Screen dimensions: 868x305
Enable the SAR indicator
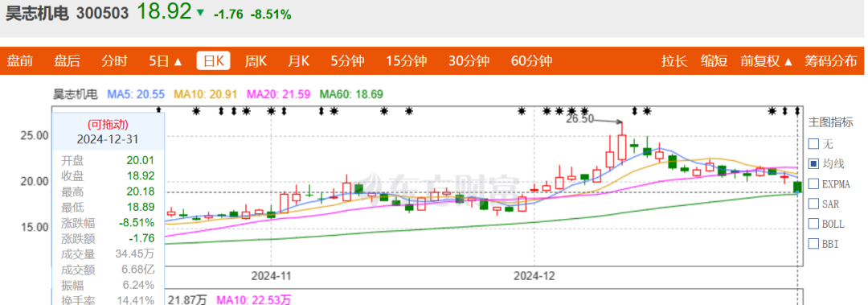[x=813, y=204]
